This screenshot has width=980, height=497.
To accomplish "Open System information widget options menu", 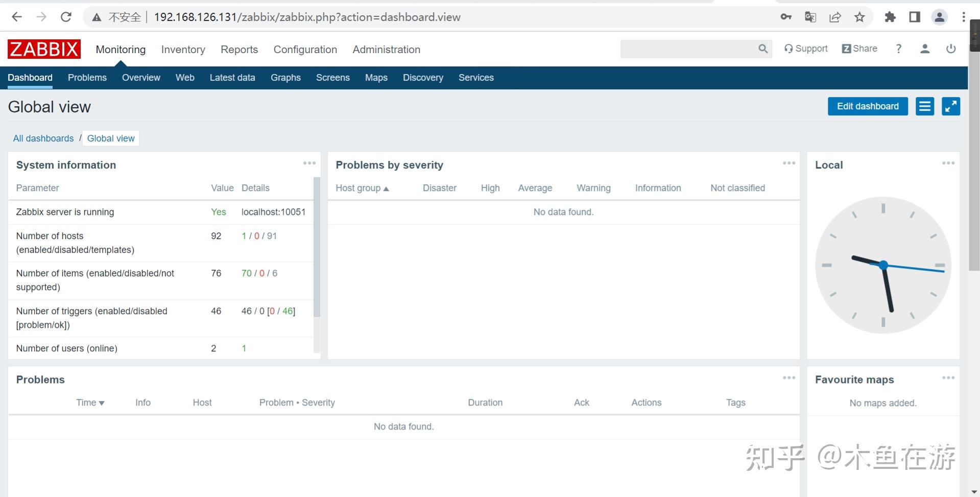I will [x=309, y=162].
